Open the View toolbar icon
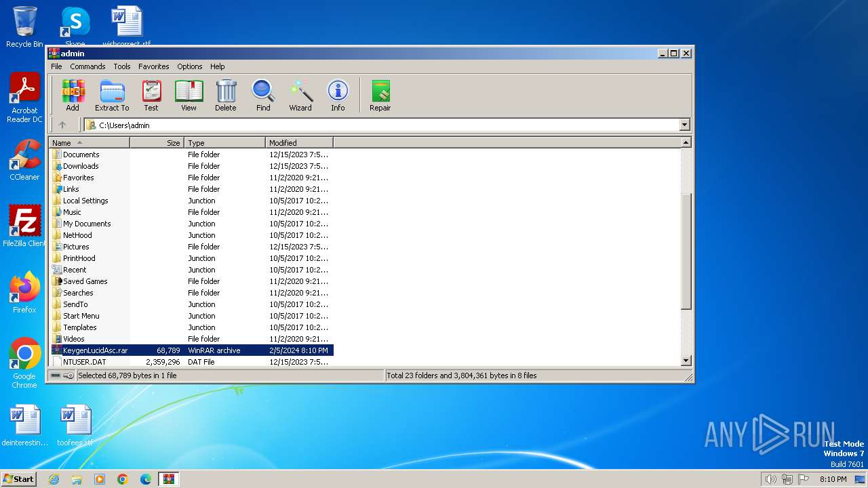This screenshot has width=868, height=488. [189, 95]
